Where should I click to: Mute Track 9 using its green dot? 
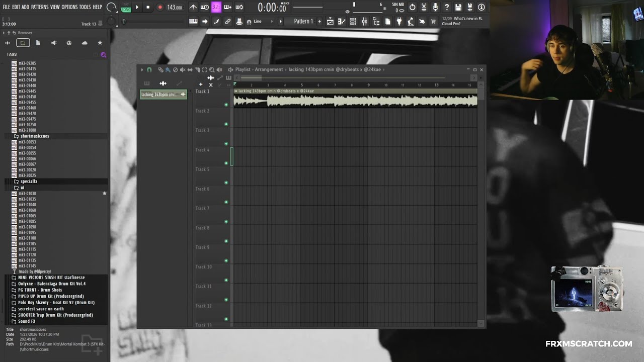pos(226,260)
